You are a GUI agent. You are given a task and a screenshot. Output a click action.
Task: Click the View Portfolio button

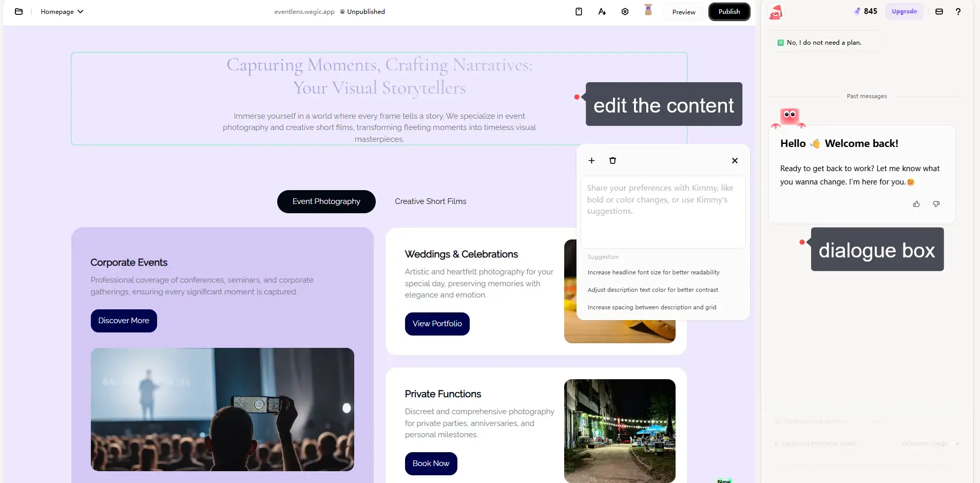tap(437, 324)
